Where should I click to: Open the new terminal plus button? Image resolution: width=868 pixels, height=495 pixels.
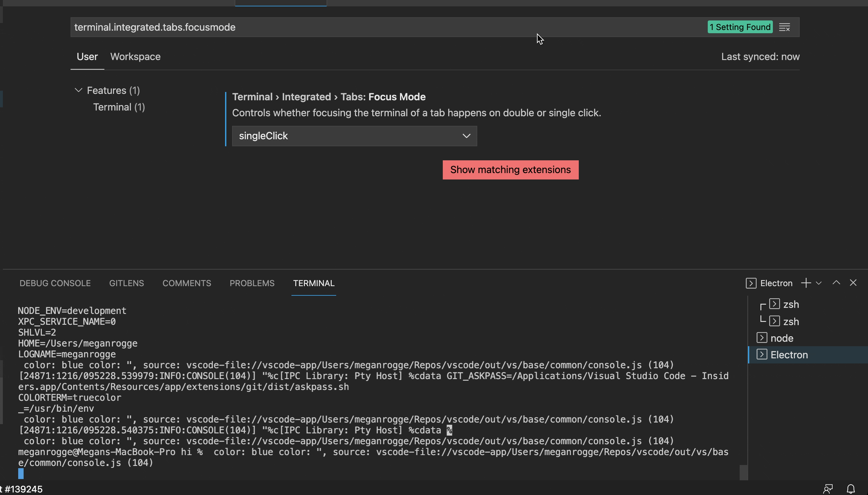806,283
